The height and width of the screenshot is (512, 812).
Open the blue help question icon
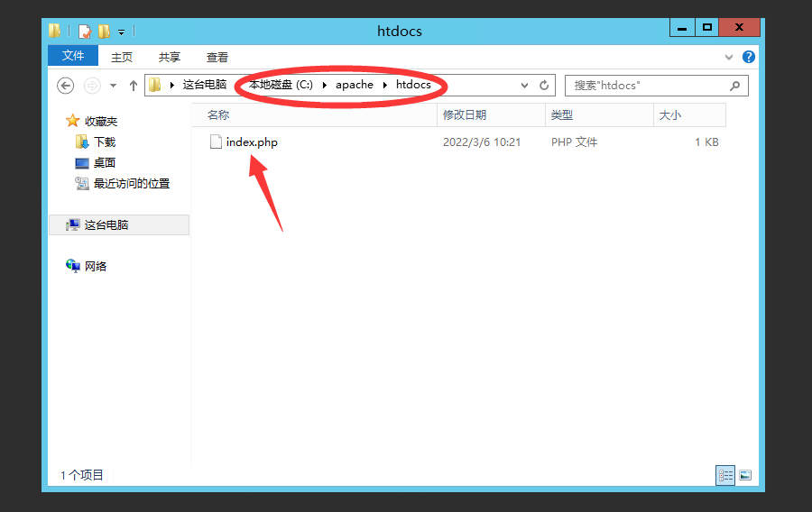[x=748, y=57]
